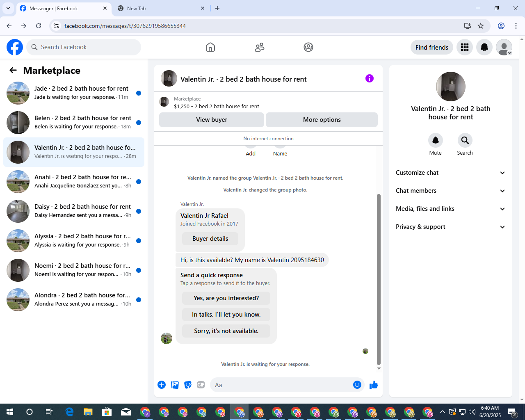Open Chrome tab search dropdown arrow
The image size is (525, 420).
pyautogui.click(x=8, y=8)
